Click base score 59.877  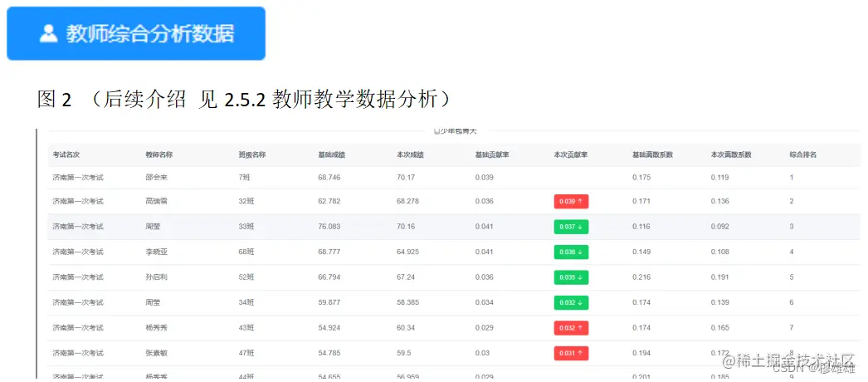(x=329, y=303)
